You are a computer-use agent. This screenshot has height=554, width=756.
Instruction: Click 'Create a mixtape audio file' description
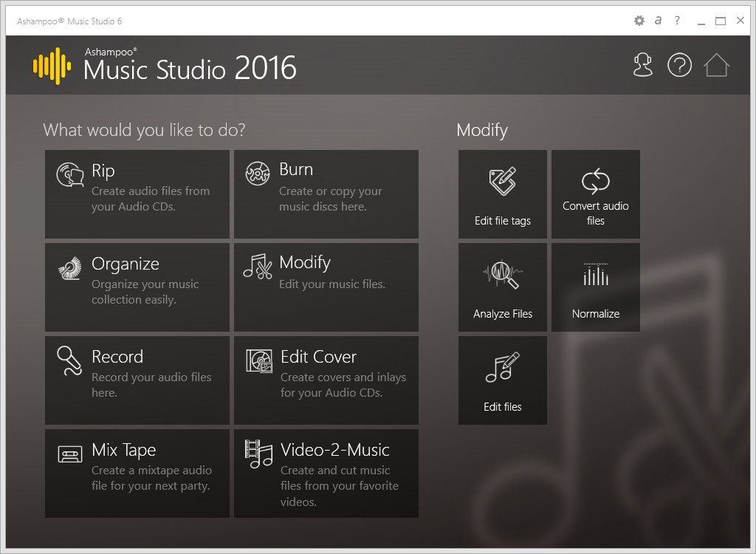click(x=151, y=478)
